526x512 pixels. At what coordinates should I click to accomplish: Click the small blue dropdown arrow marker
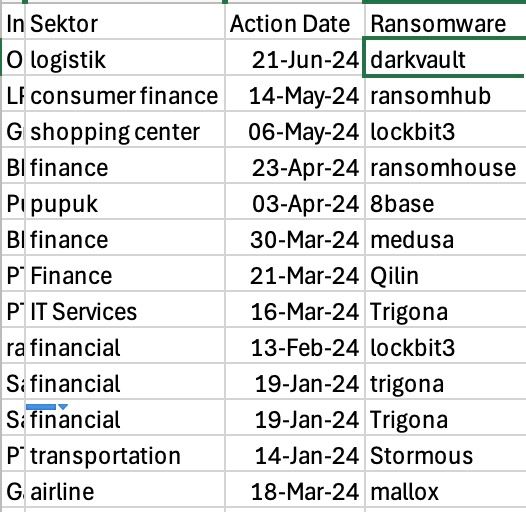point(63,407)
